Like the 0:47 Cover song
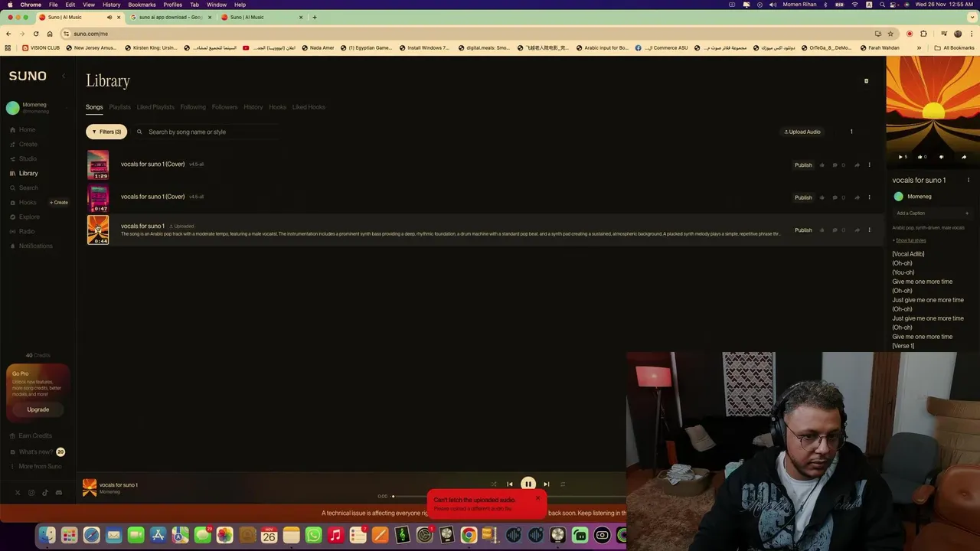 [822, 197]
